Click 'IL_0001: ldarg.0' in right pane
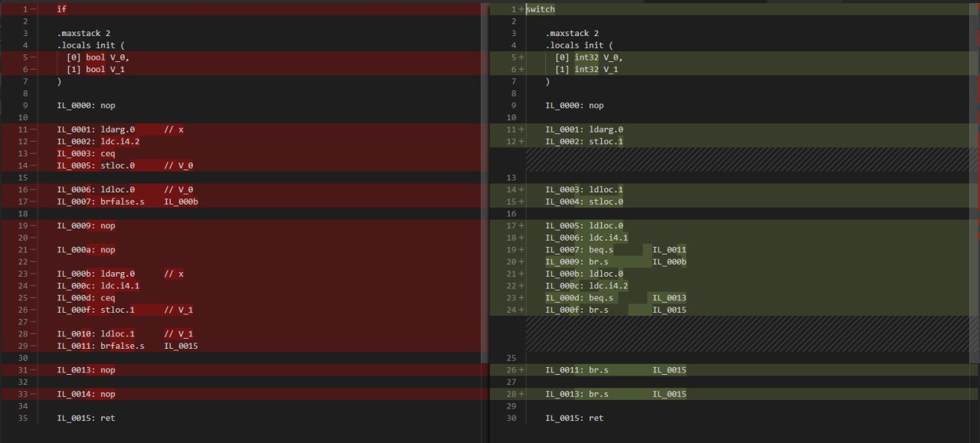The width and height of the screenshot is (980, 443). 584,130
